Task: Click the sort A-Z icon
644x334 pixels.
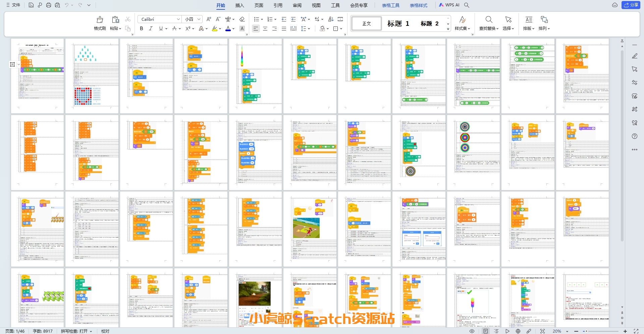Action: tap(331, 19)
